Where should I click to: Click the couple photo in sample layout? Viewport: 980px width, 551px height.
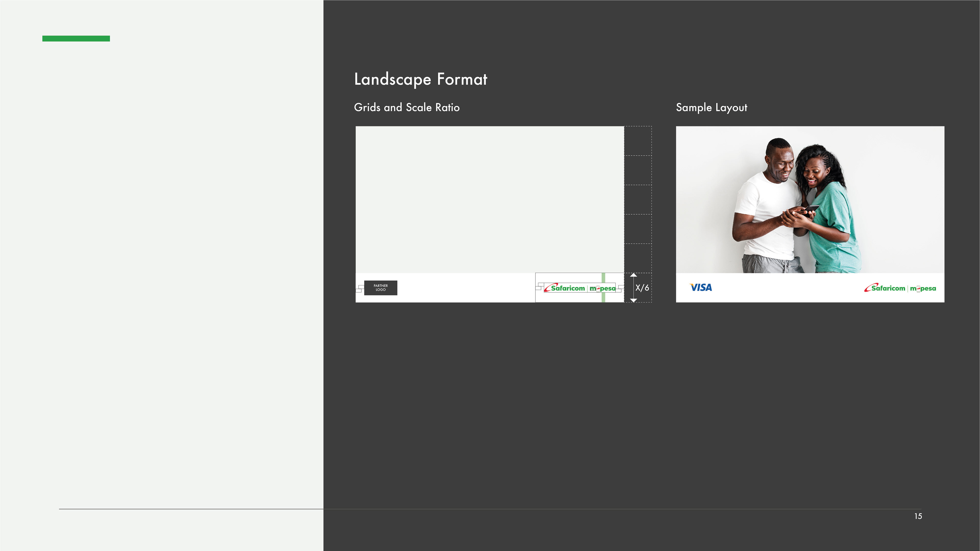point(810,200)
